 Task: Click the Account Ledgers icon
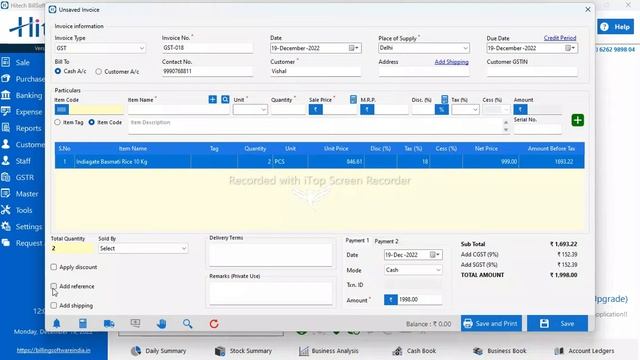[x=559, y=351]
